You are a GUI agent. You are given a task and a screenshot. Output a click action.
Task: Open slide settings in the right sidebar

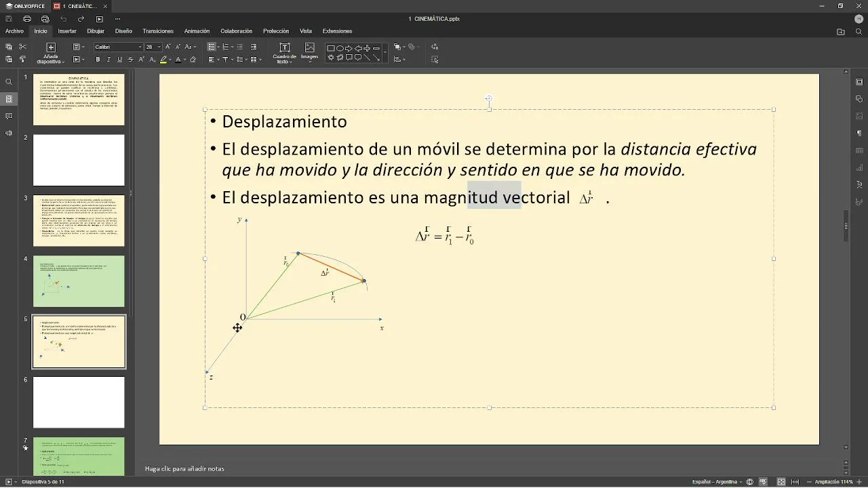pos(859,82)
